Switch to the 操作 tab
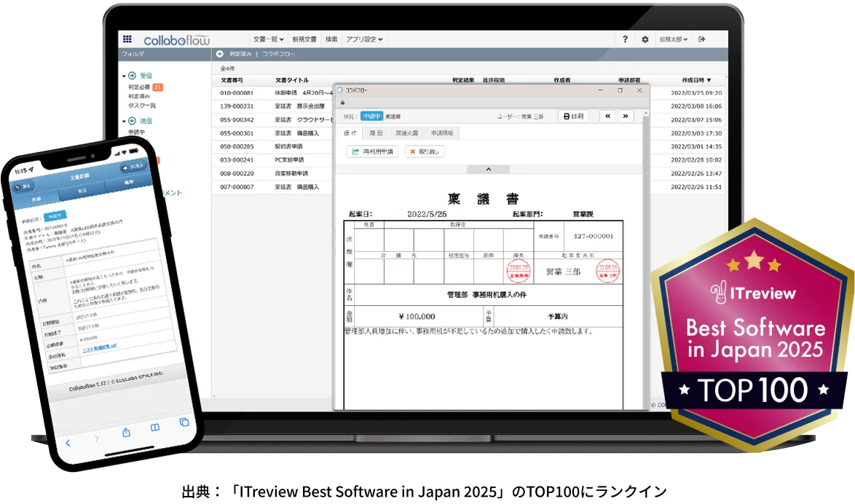Image resolution: width=855 pixels, height=504 pixels. (350, 133)
